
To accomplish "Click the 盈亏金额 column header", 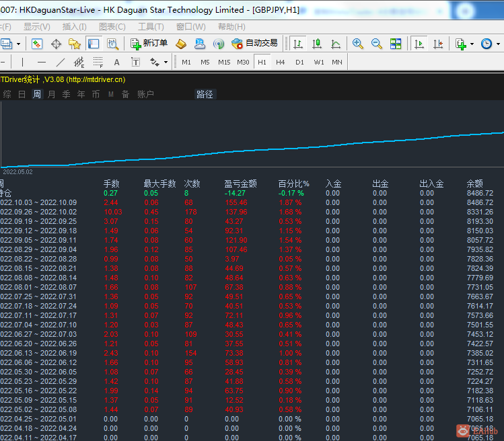I will point(240,184).
